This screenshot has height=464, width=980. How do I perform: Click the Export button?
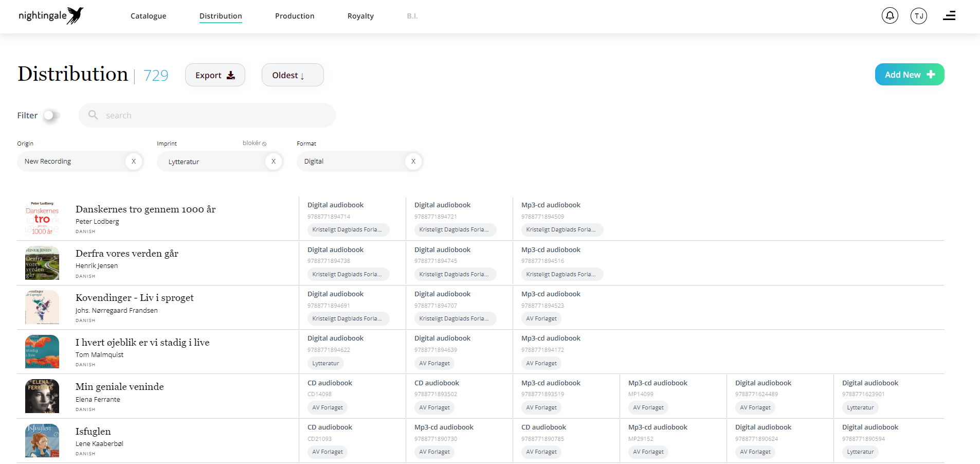[215, 75]
